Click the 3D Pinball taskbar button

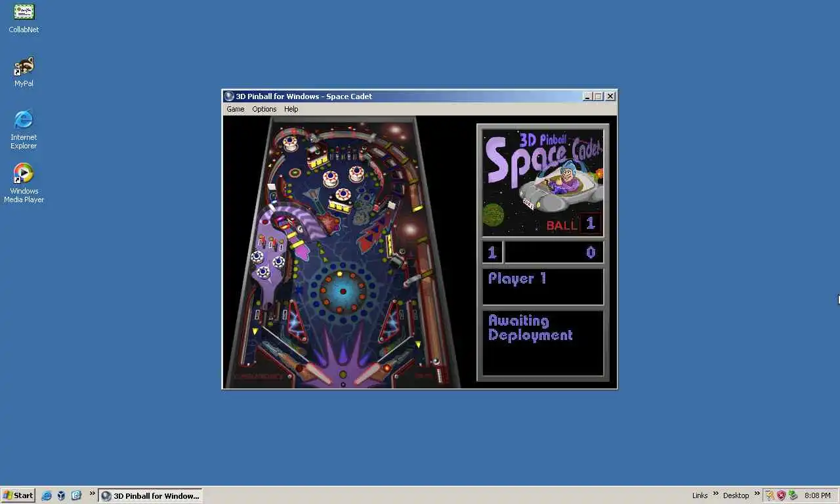pos(150,495)
